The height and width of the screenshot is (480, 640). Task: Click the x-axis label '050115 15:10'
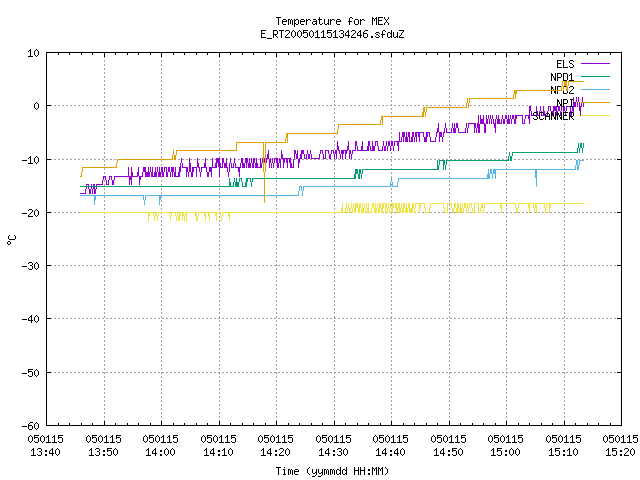pyautogui.click(x=564, y=445)
